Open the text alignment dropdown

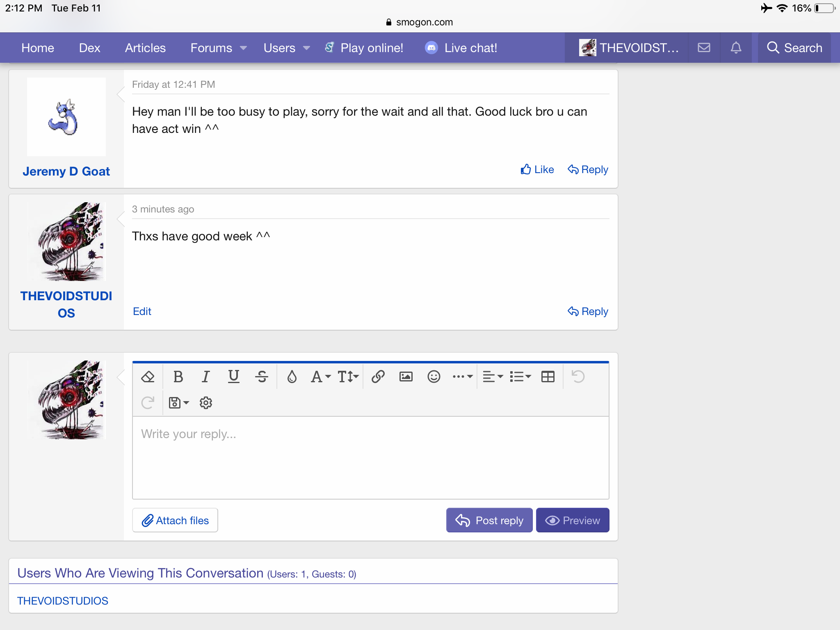pos(493,377)
